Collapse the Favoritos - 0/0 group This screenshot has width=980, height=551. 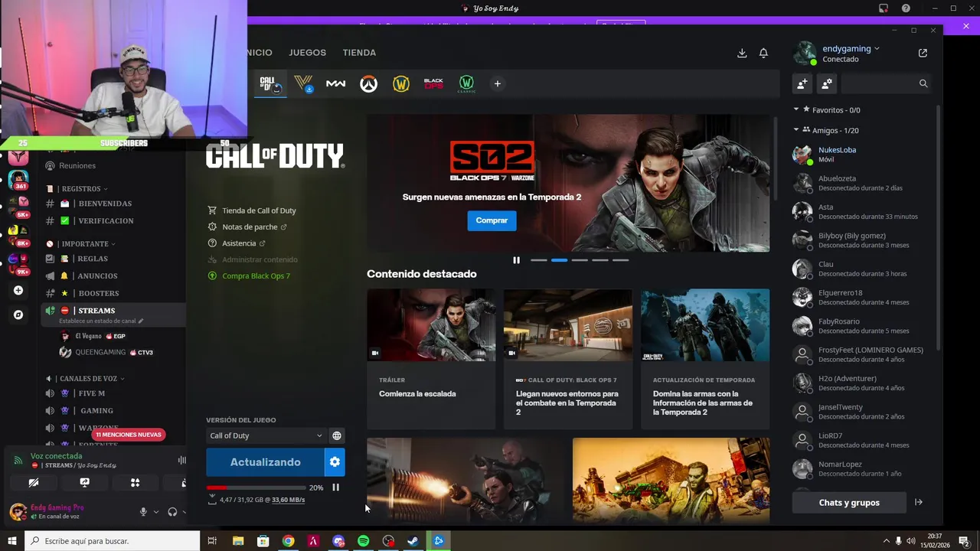pyautogui.click(x=796, y=109)
